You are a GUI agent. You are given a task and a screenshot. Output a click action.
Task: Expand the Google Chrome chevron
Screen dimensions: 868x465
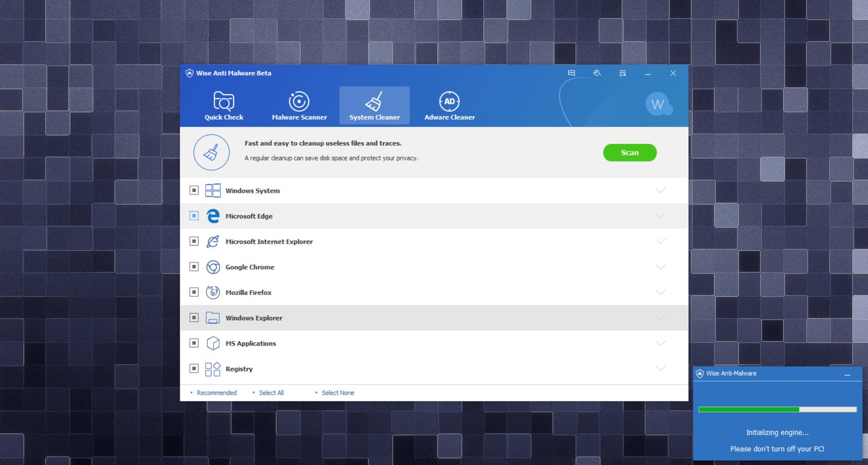tap(661, 267)
